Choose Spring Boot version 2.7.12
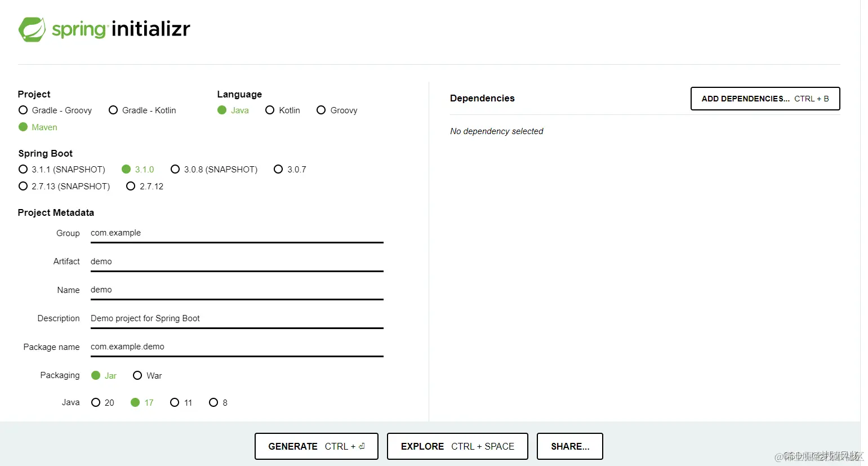The width and height of the screenshot is (868, 466). (x=145, y=187)
